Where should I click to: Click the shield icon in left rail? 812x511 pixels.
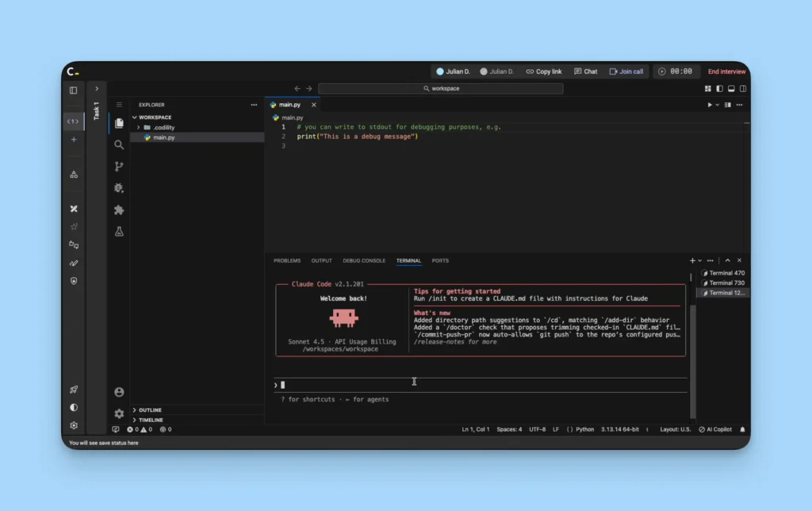click(x=74, y=281)
